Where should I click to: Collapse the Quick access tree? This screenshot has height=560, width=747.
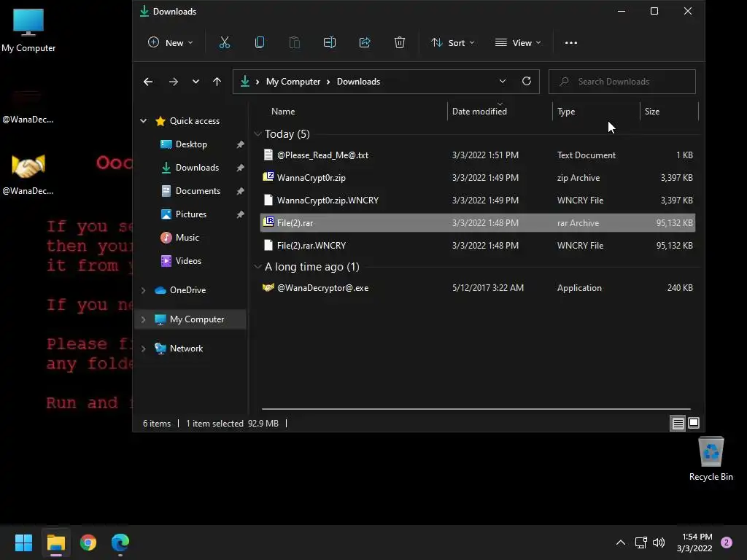coord(144,121)
